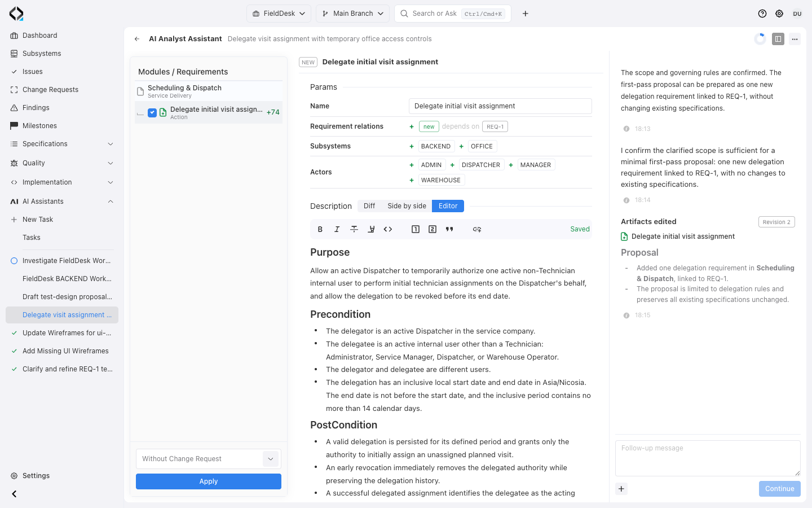Image resolution: width=812 pixels, height=508 pixels.
Task: Select the Scheduling & Dispatch module row
Action: (x=209, y=91)
